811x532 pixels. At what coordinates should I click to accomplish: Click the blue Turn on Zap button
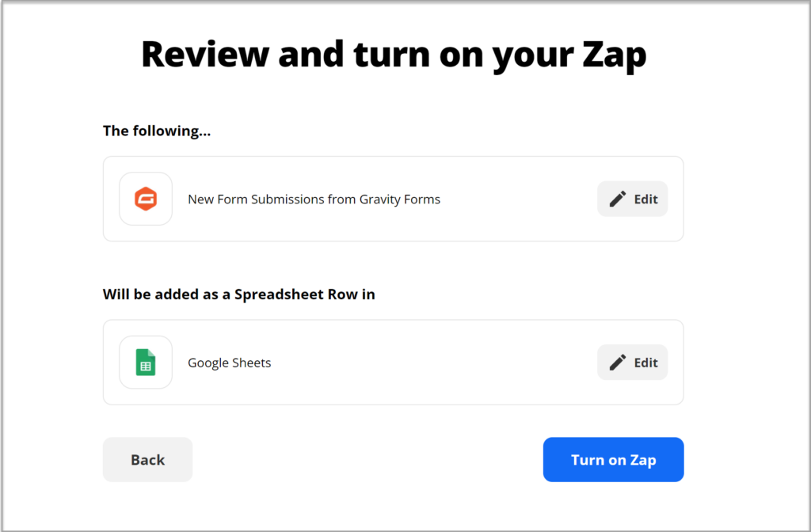click(x=613, y=459)
